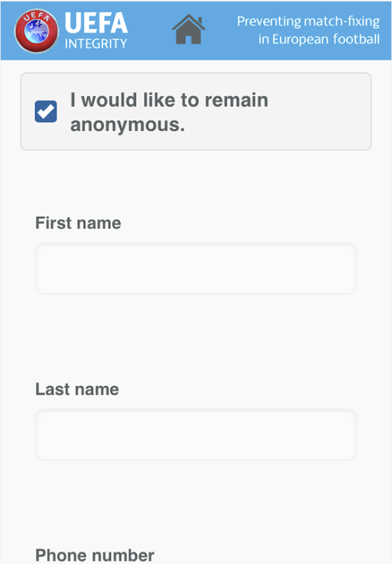This screenshot has height=564, width=392.
Task: Select the white UEFA wordmark
Action: (96, 23)
